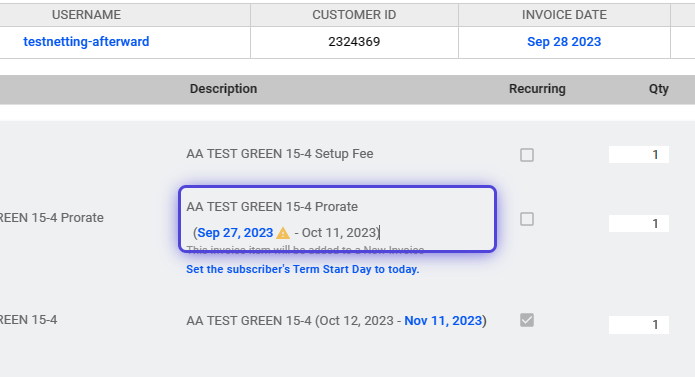
Task: Toggle Recurring checkbox for Setup Fee
Action: click(x=527, y=155)
